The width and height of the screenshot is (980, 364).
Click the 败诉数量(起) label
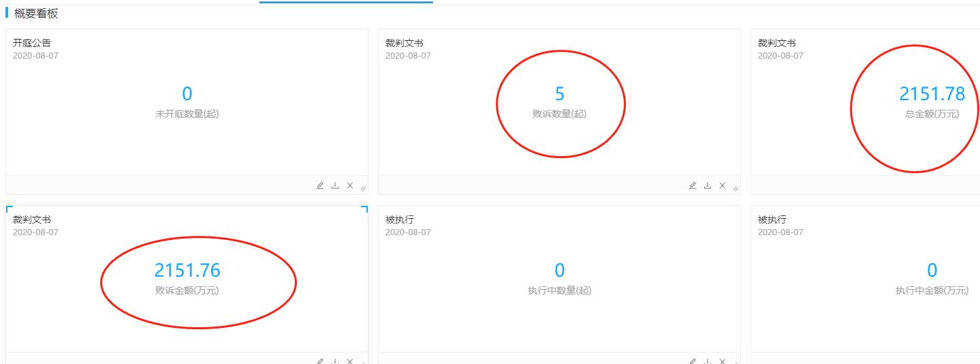coord(560,114)
